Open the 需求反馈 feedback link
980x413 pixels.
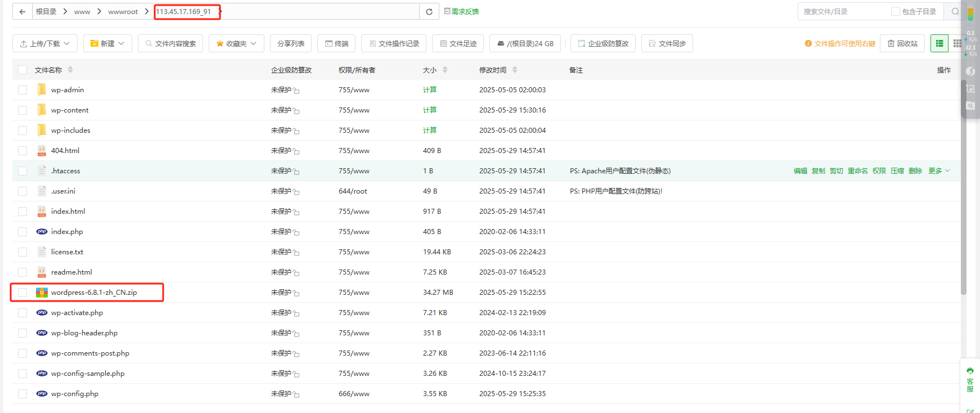462,11
